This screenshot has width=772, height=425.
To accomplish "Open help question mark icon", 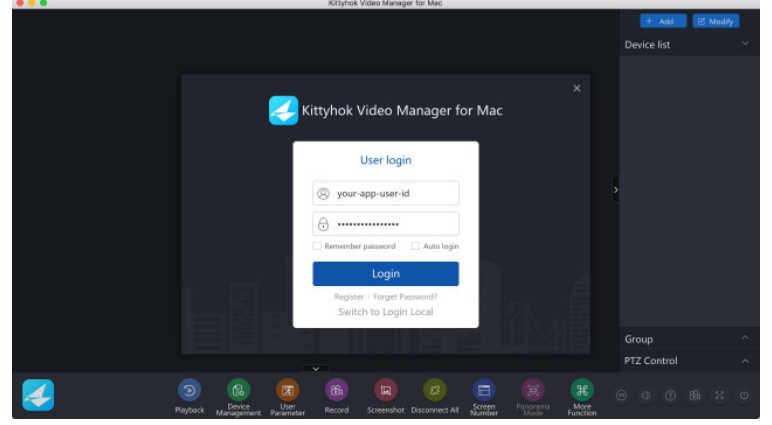I will pos(670,395).
